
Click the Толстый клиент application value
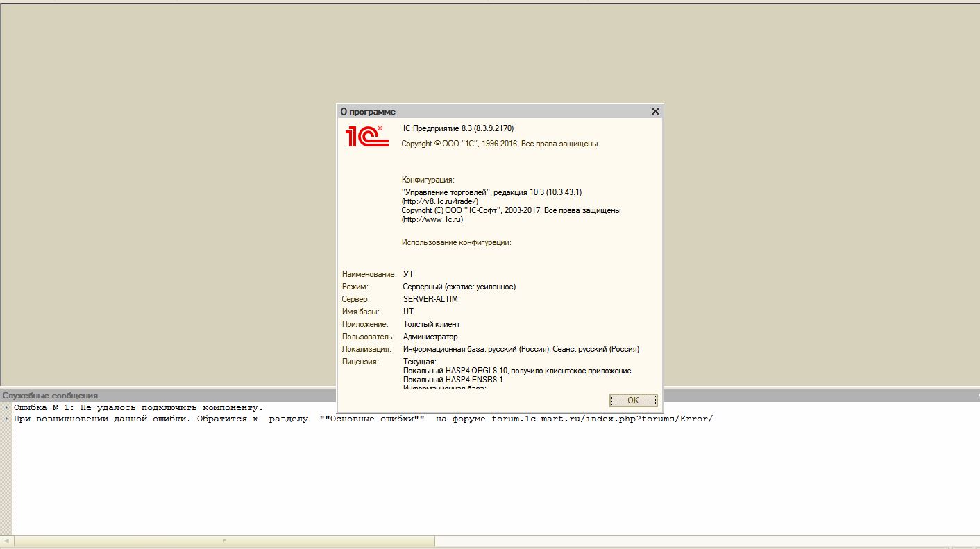(x=431, y=324)
